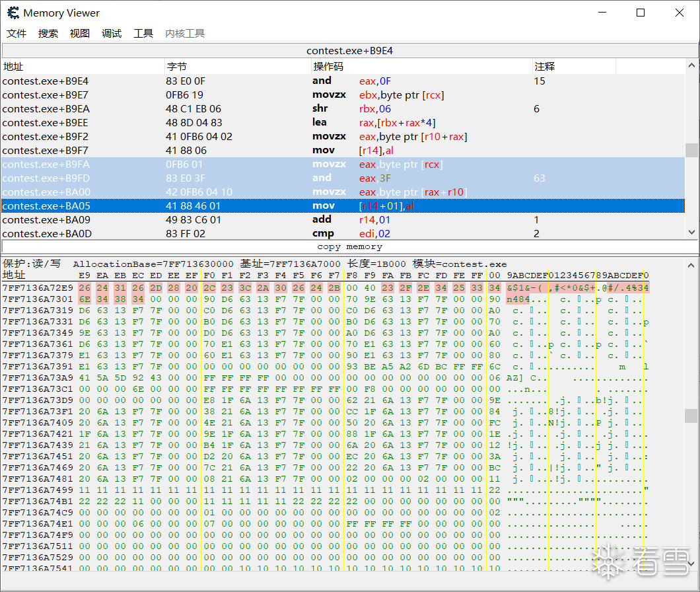Open the 工具 menu
700x592 pixels.
(x=143, y=34)
